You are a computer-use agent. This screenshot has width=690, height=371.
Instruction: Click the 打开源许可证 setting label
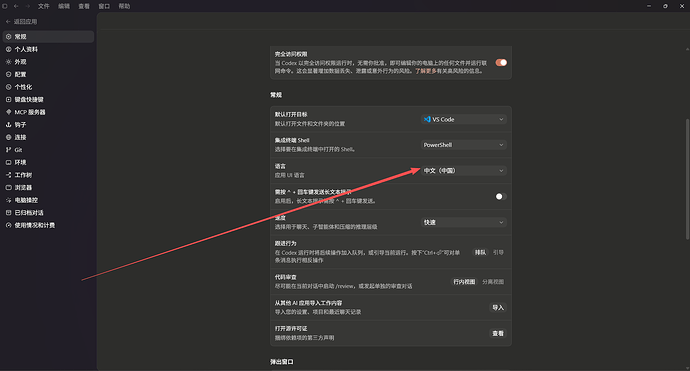pos(291,329)
